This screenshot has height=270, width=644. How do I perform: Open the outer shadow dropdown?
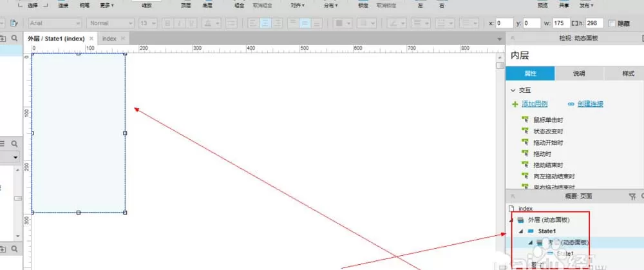click(367, 23)
